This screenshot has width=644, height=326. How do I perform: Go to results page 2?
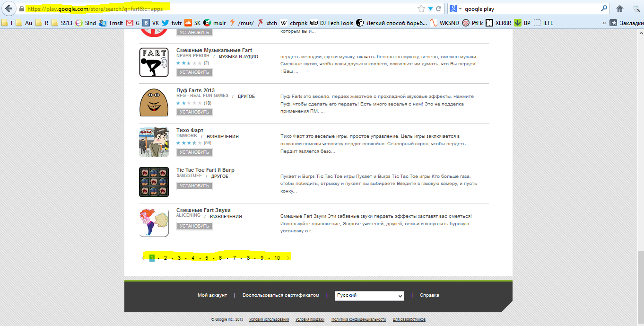tap(165, 258)
